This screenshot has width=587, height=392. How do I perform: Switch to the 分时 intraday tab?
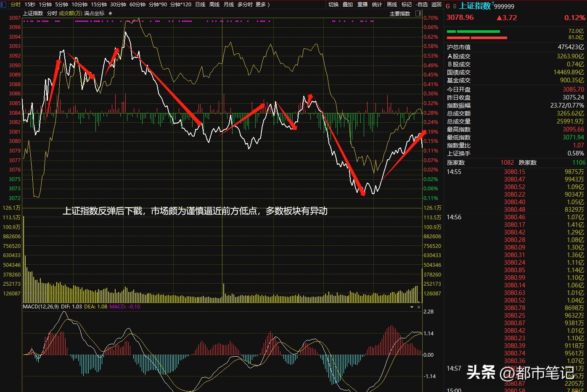(15, 5)
